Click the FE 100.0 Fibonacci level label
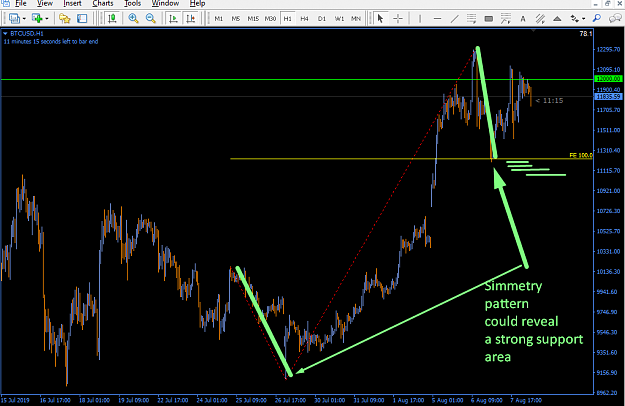The image size is (625, 406). pos(581,155)
